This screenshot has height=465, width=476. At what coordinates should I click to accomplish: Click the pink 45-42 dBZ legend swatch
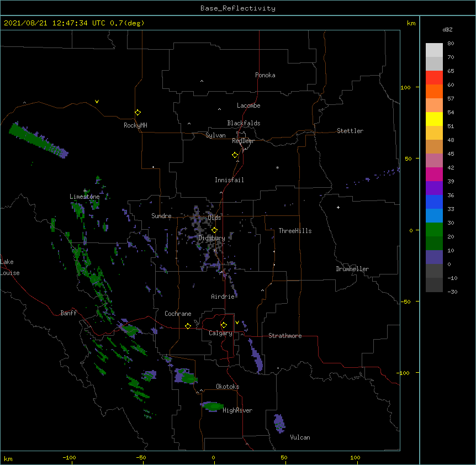tap(434, 160)
